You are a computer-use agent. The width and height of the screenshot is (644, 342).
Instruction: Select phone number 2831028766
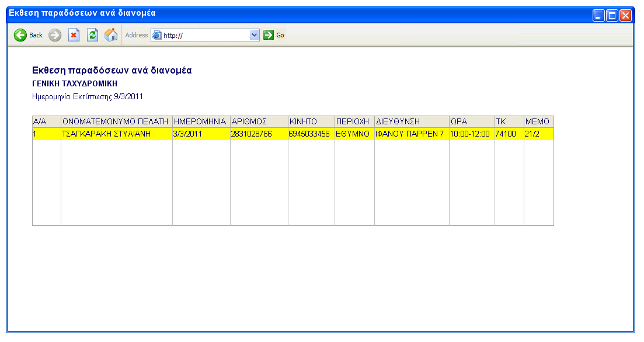[x=259, y=134]
